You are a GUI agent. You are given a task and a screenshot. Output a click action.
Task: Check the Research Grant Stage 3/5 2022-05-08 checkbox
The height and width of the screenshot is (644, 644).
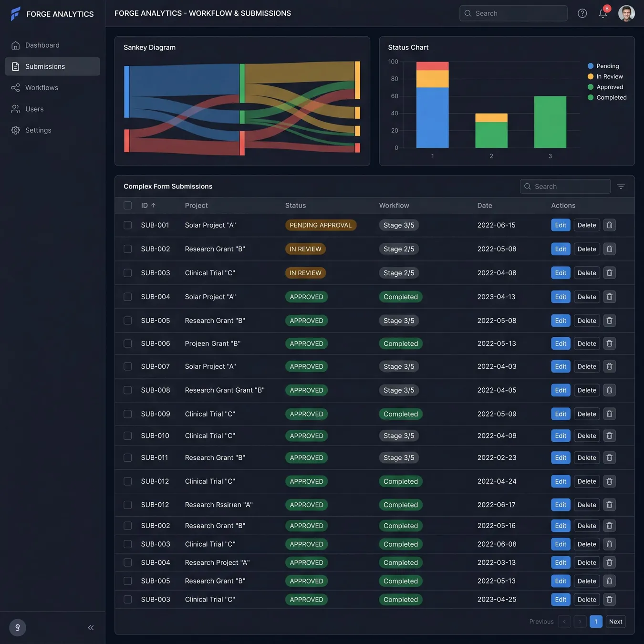(128, 321)
